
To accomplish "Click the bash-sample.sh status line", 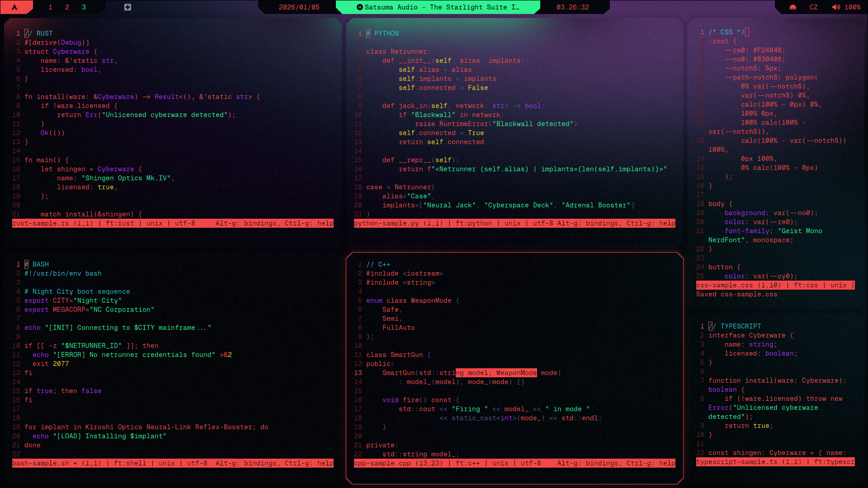I will click(x=173, y=463).
